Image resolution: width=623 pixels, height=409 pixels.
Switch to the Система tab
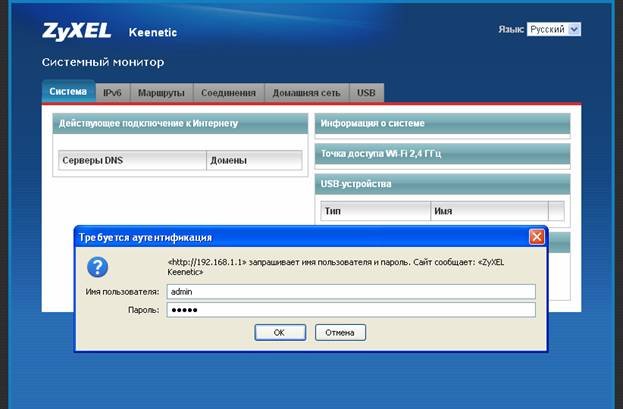[x=68, y=92]
